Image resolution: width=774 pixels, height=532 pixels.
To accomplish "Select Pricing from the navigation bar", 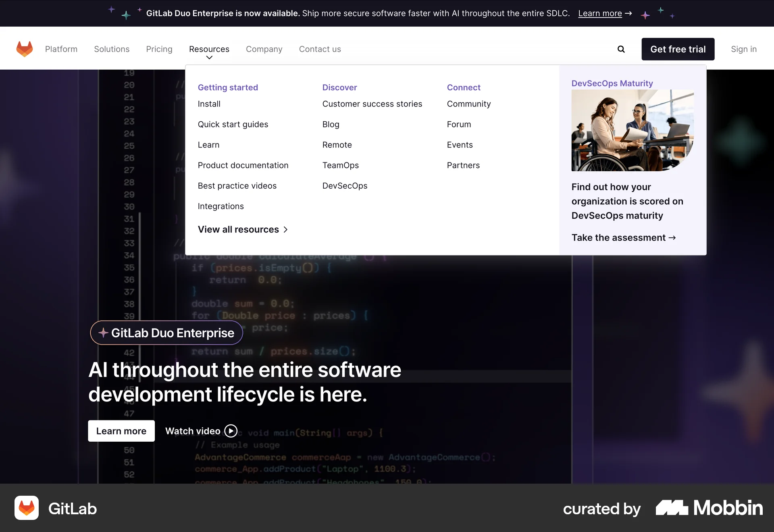I will pos(159,49).
